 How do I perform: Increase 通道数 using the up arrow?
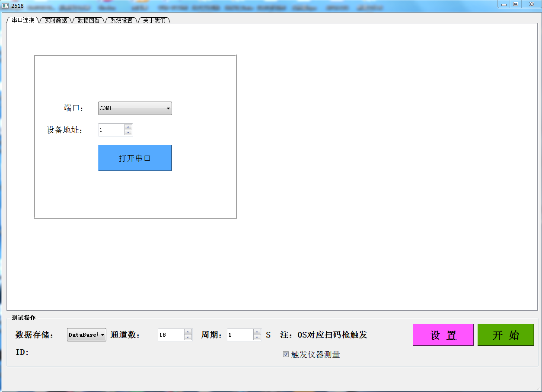pyautogui.click(x=188, y=332)
